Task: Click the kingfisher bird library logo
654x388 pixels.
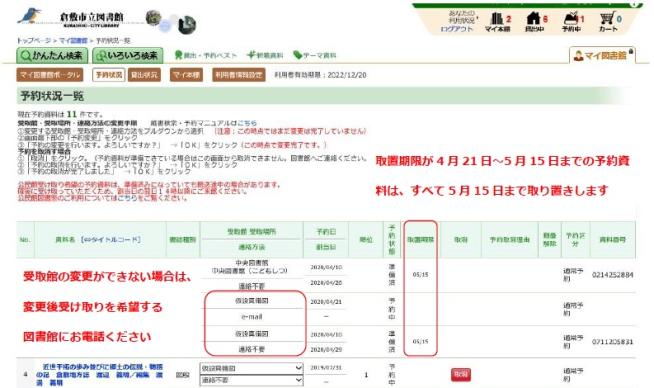Action: point(30,16)
